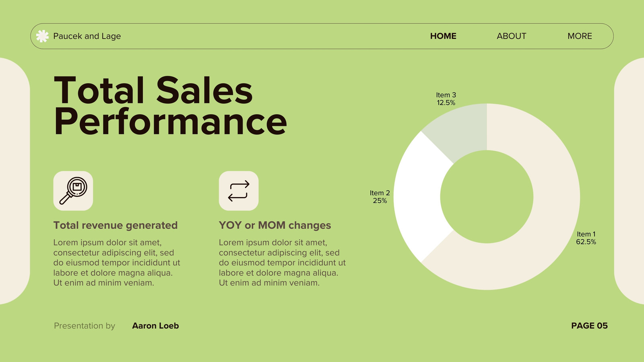Select the Total Sales Performance title
Image resolution: width=644 pixels, height=362 pixels.
click(x=170, y=106)
